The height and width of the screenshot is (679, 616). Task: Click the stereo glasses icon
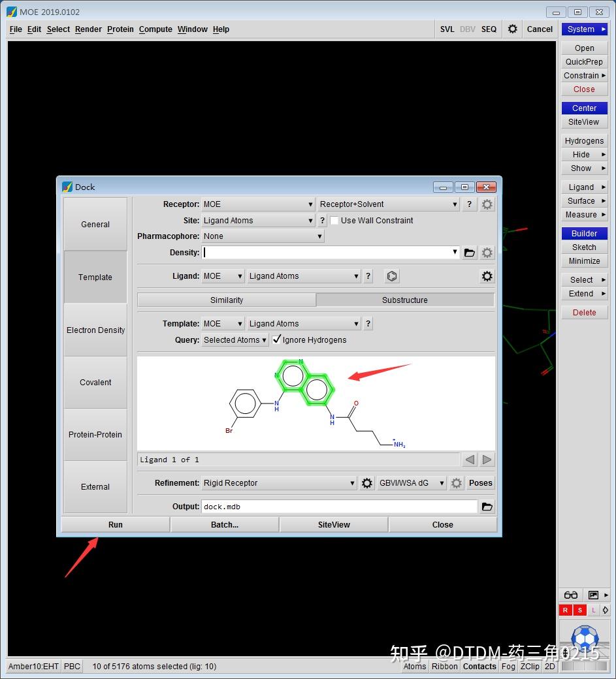coord(570,595)
